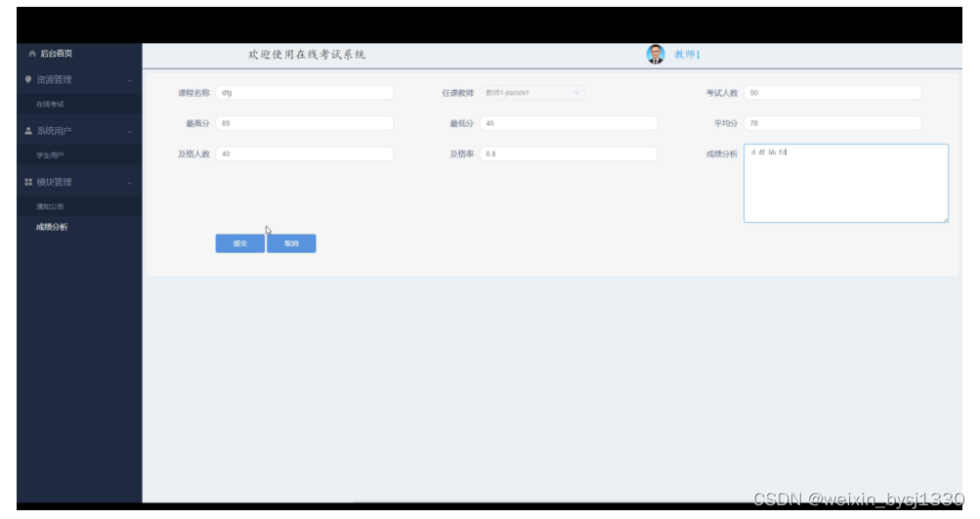980x519 pixels.
Task: Focus the 课程名称 input field
Action: 305,93
